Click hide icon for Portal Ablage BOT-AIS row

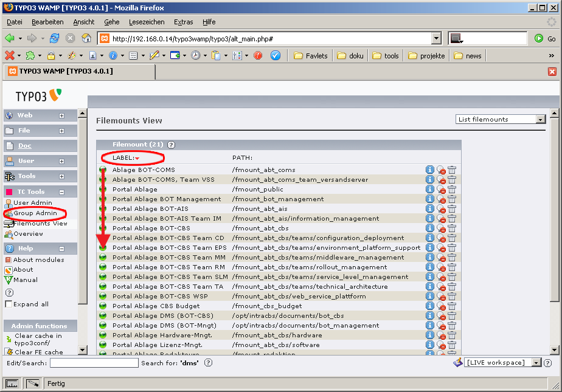pyautogui.click(x=441, y=208)
